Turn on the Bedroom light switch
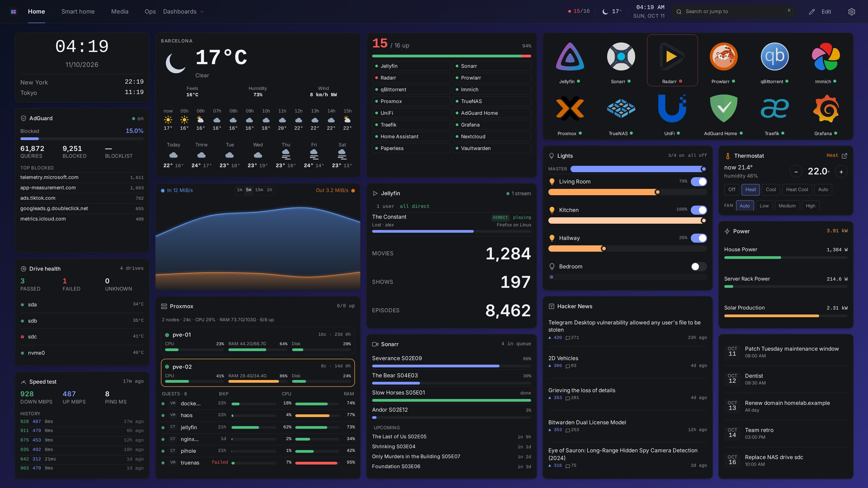Image resolution: width=868 pixels, height=488 pixels. (x=699, y=266)
